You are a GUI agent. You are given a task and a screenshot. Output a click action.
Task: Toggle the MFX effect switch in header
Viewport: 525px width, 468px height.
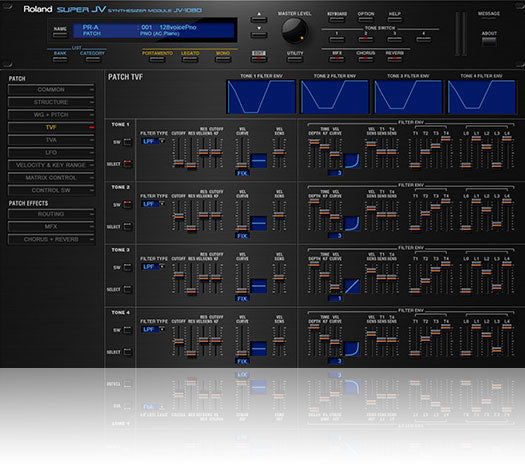(x=337, y=59)
